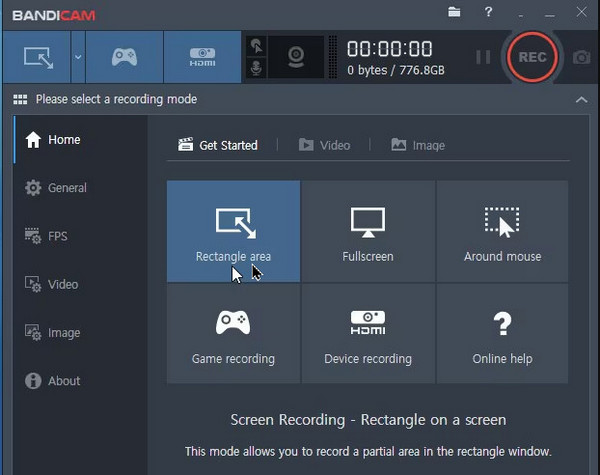Choose the Fullscreen recording tile
Screen dimensions: 600x475
(x=368, y=231)
